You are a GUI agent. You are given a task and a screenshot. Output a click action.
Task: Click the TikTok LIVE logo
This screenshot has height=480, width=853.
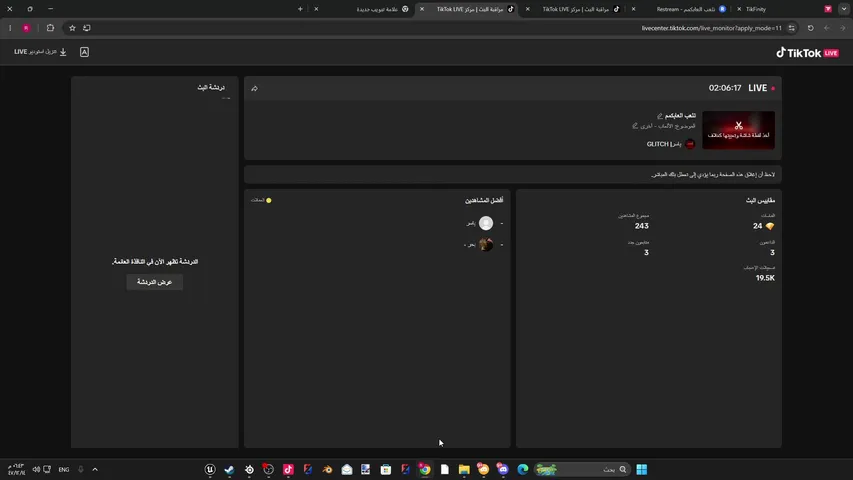807,53
